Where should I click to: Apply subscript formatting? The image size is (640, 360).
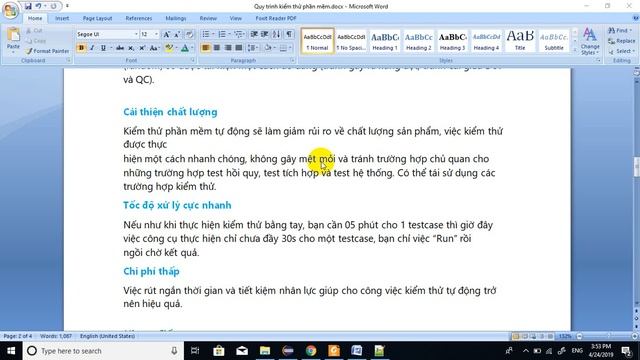click(131, 48)
